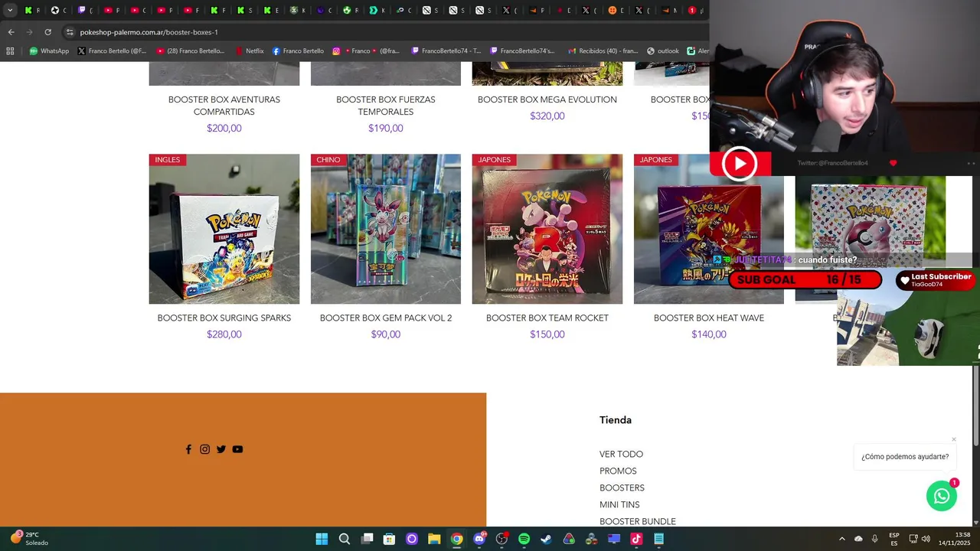Viewport: 980px width, 551px height.
Task: Open the Booster Box Team Rocket image
Action: point(547,229)
